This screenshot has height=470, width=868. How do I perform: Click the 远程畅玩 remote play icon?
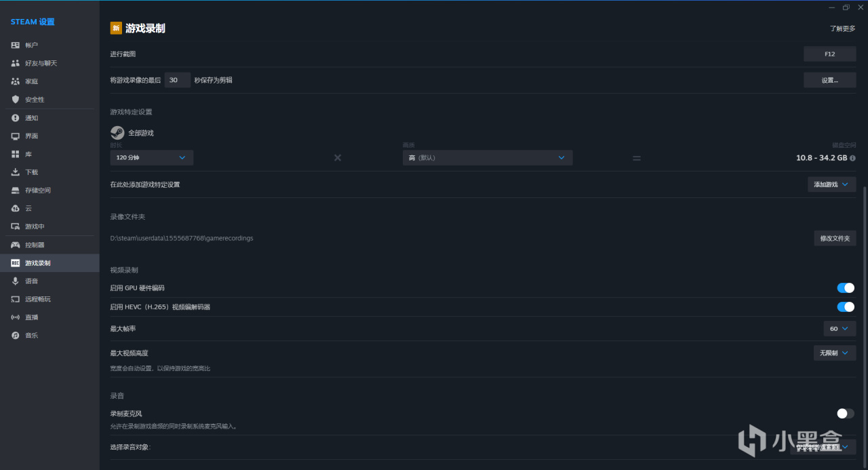(16, 299)
